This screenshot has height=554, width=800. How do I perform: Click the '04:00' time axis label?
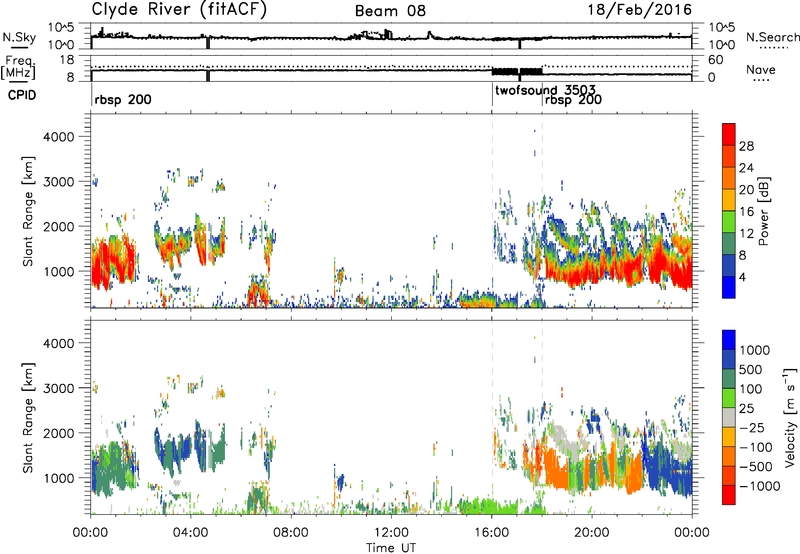(x=190, y=532)
